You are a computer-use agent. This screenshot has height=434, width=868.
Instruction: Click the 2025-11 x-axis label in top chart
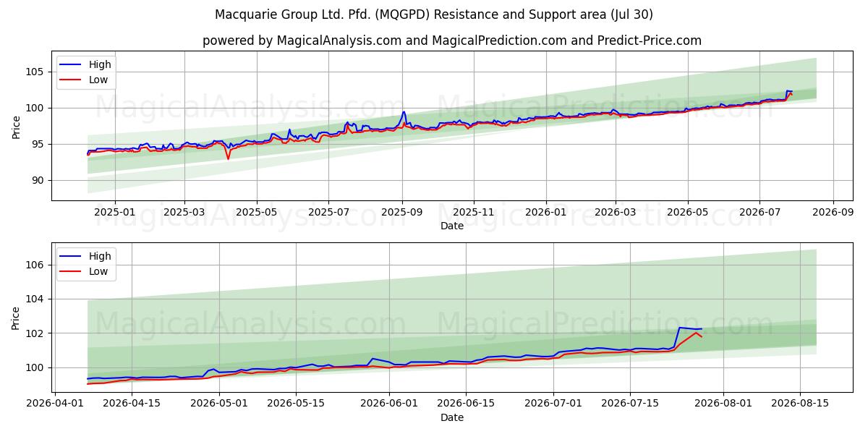click(474, 213)
